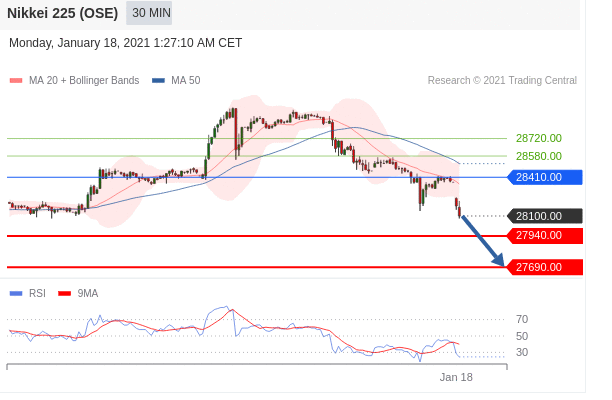This screenshot has height=400, width=612.
Task: Click the Research © 2021 Trading Central credit
Action: 502,80
